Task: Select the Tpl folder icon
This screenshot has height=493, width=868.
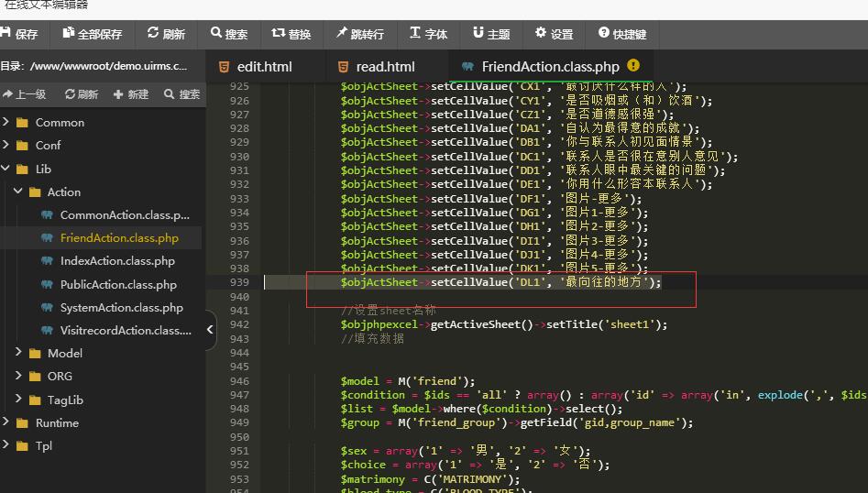Action: pos(22,446)
